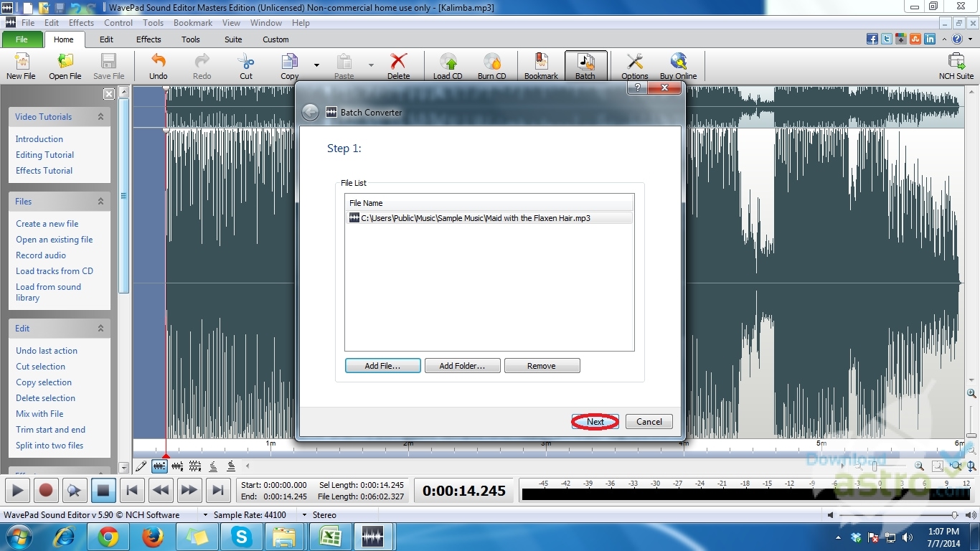Switch to the Suite ribbon tab

[x=233, y=39]
